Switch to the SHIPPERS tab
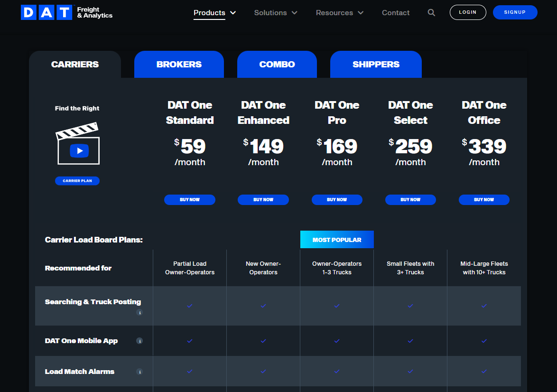Viewport: 557px width, 392px height. pyautogui.click(x=376, y=65)
